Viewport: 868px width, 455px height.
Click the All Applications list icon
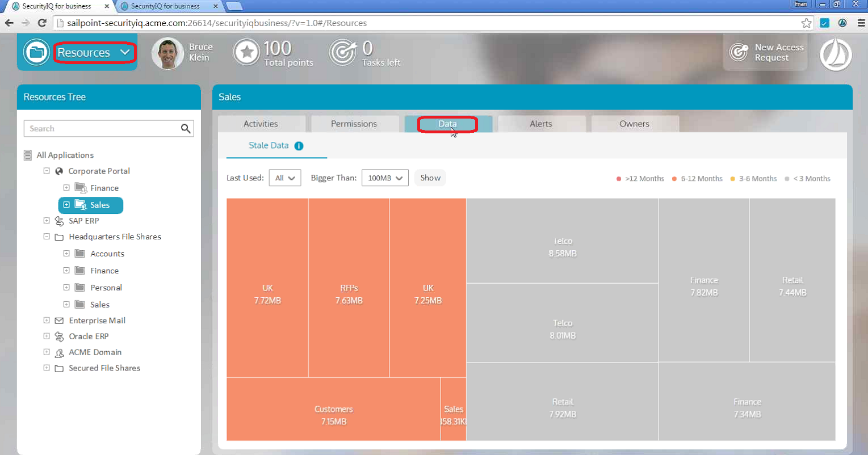tap(27, 155)
